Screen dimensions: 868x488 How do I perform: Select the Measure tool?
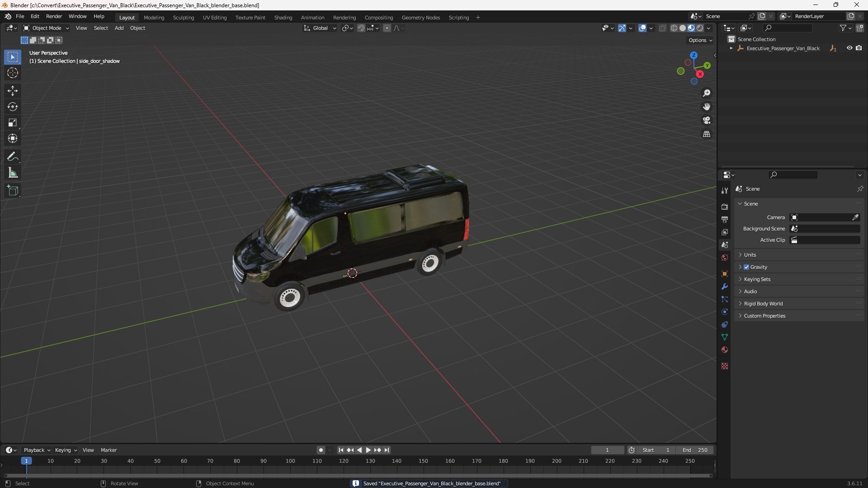(x=13, y=173)
